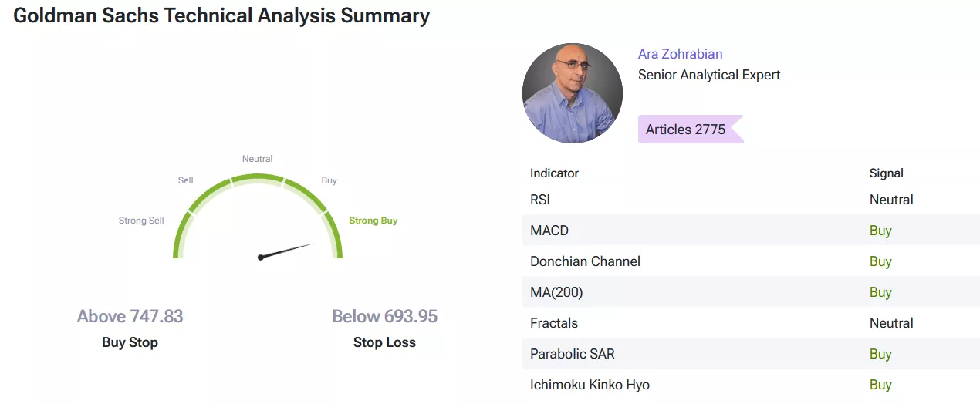Click the Below 693.95 Stop Loss value

click(x=384, y=316)
